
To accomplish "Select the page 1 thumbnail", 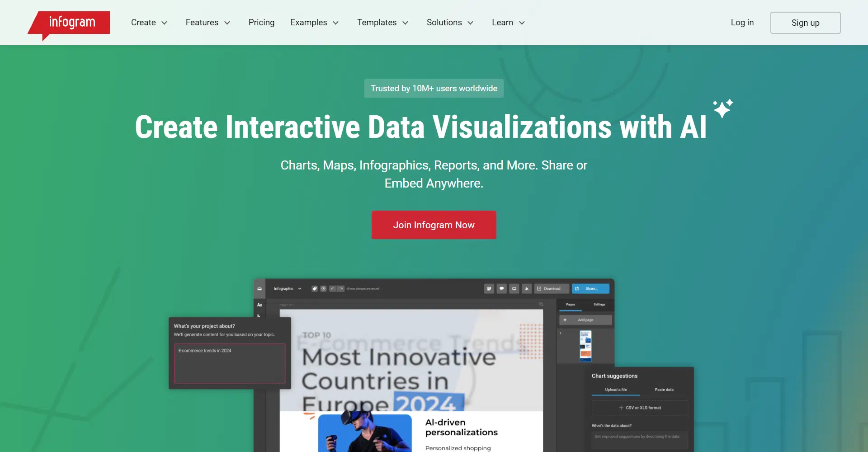I will 585,346.
